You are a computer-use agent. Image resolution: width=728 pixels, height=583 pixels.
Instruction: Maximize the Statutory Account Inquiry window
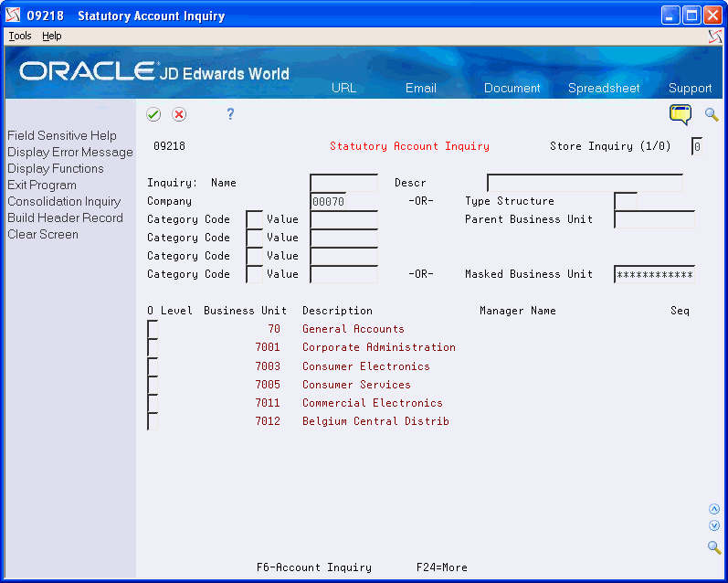(691, 16)
